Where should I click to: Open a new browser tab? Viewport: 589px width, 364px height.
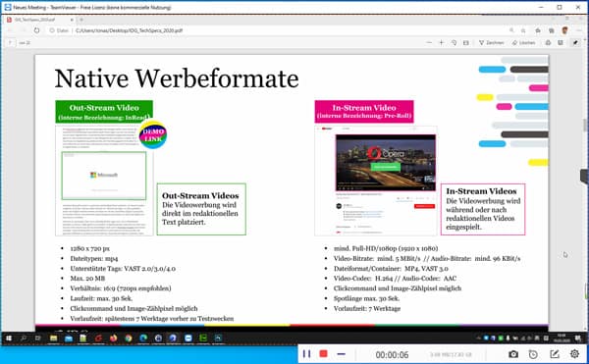(81, 20)
